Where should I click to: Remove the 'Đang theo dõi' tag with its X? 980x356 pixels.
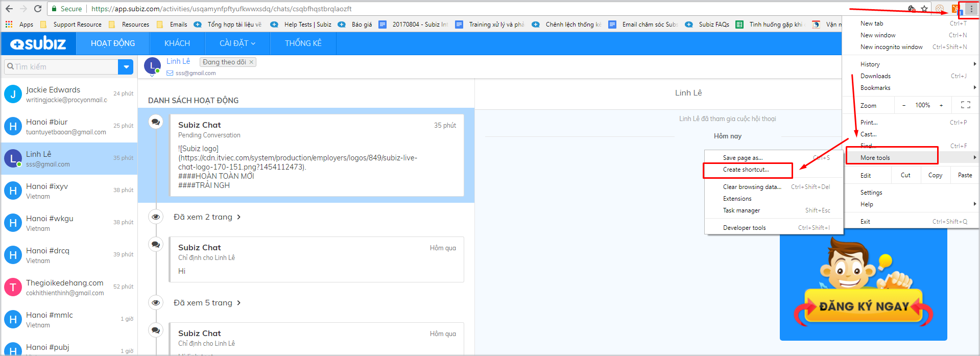coord(251,62)
